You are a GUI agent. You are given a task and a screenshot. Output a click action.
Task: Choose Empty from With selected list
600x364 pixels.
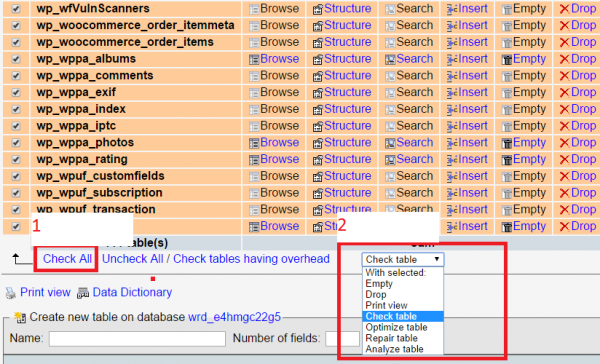pos(403,284)
